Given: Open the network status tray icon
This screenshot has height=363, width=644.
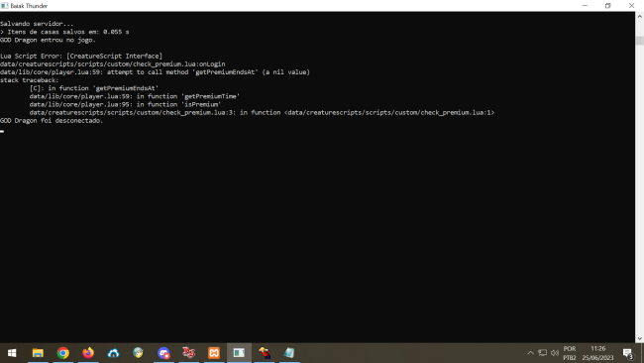Looking at the screenshot, I should [x=543, y=353].
